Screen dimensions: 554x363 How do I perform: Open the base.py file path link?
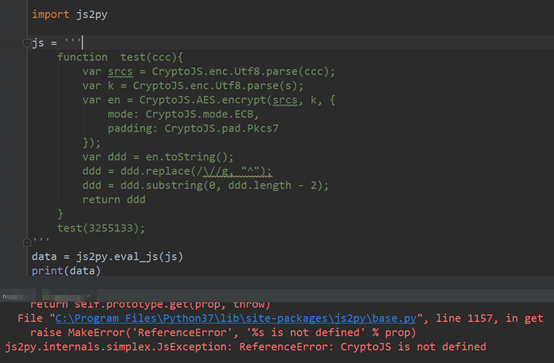pyautogui.click(x=236, y=318)
